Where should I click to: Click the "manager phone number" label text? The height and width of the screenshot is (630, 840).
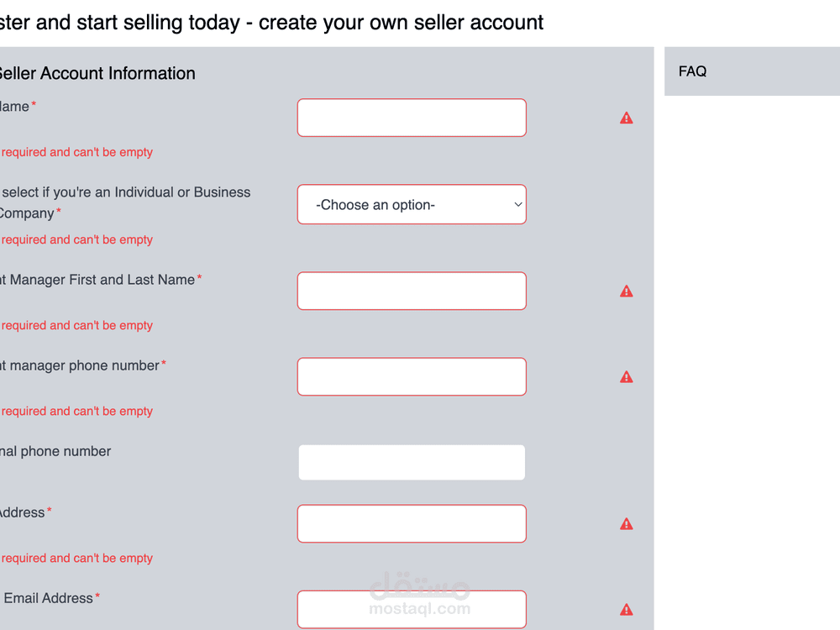[x=84, y=365]
